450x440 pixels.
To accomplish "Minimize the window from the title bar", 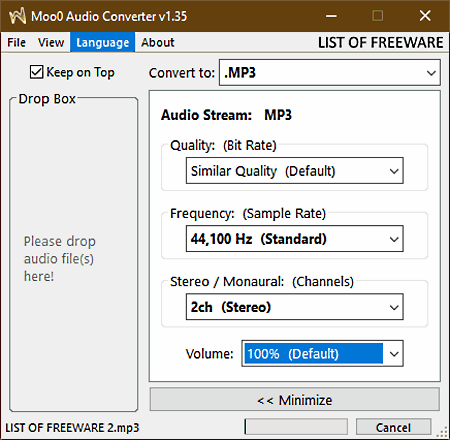I will [x=331, y=16].
